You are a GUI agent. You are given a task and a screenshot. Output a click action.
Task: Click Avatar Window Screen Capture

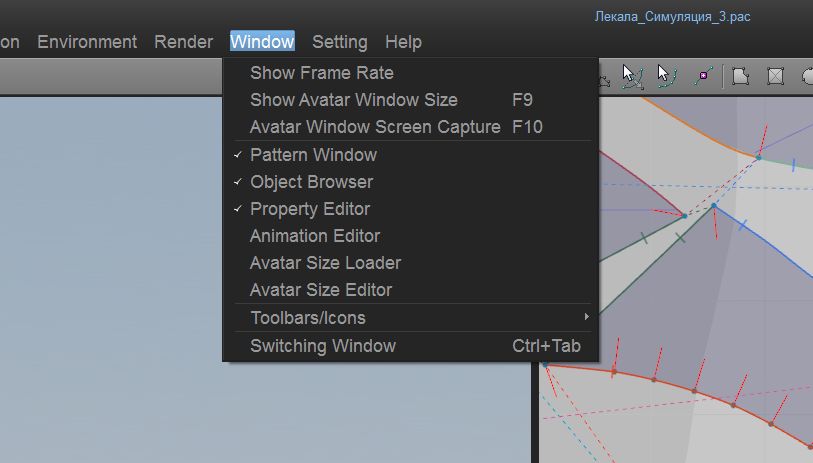click(375, 127)
